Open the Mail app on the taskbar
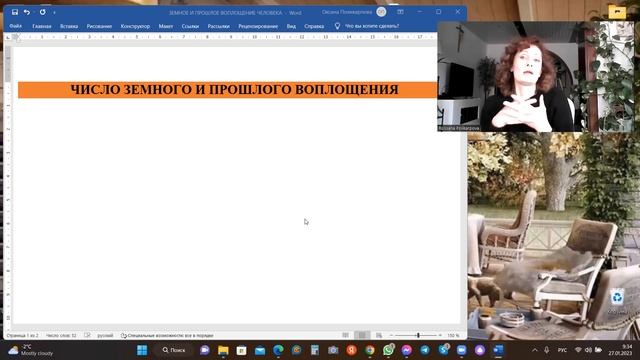The width and height of the screenshot is (640, 360). pyautogui.click(x=260, y=350)
